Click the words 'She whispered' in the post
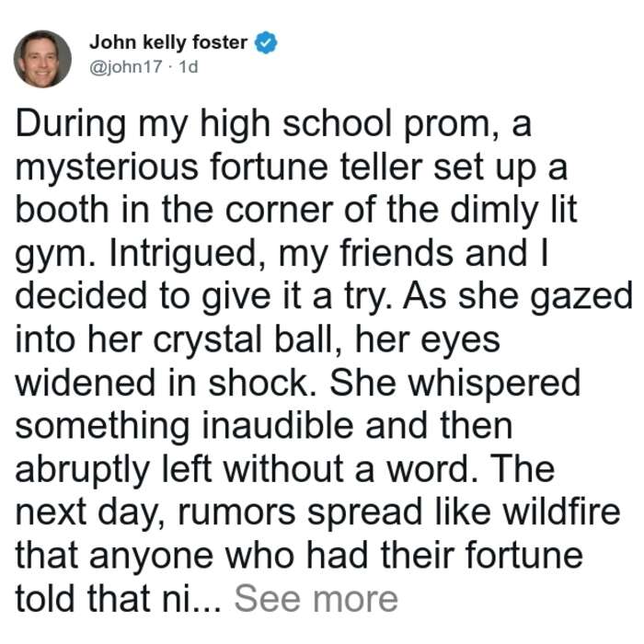Image resolution: width=644 pixels, height=644 pixels. click(454, 383)
